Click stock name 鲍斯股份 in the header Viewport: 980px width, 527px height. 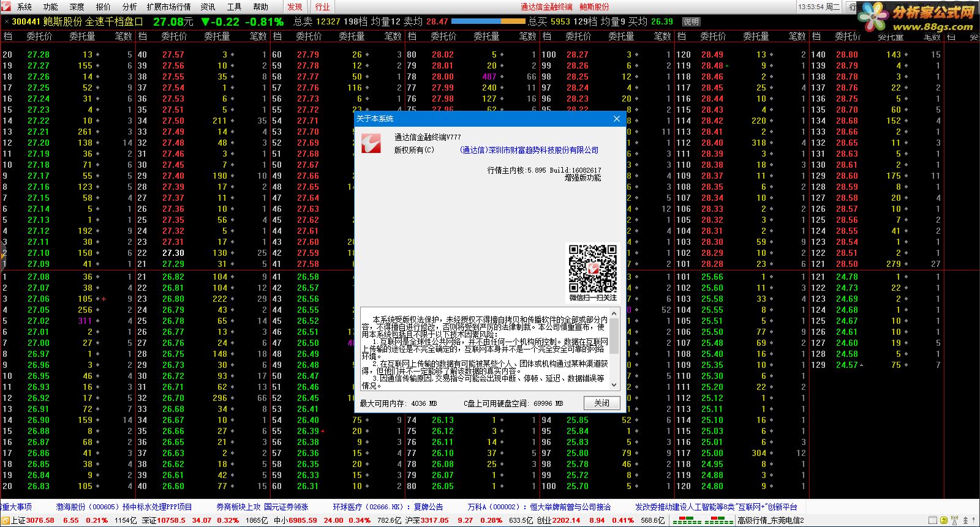(x=62, y=21)
